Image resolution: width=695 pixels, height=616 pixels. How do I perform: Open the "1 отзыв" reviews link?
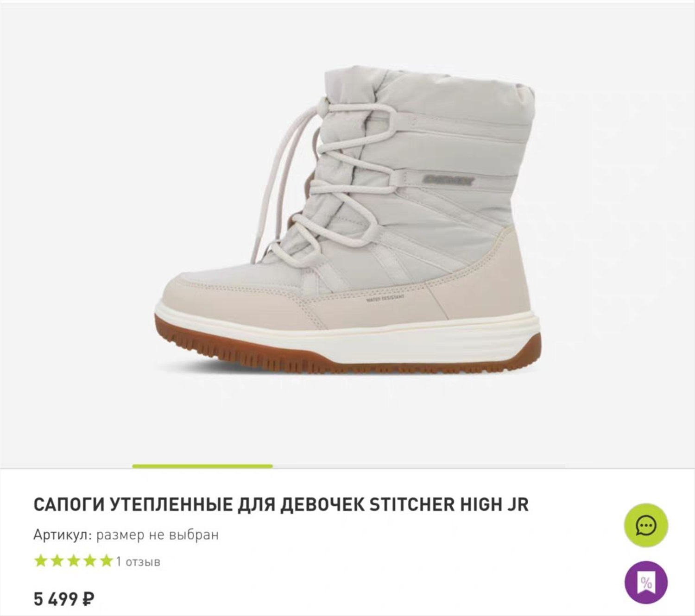(138, 562)
